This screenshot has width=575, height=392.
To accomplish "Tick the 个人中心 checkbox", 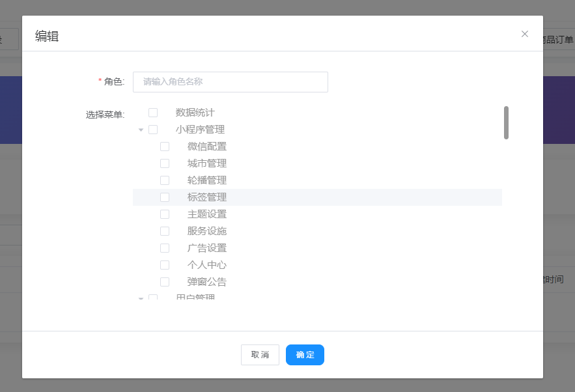I will 165,265.
